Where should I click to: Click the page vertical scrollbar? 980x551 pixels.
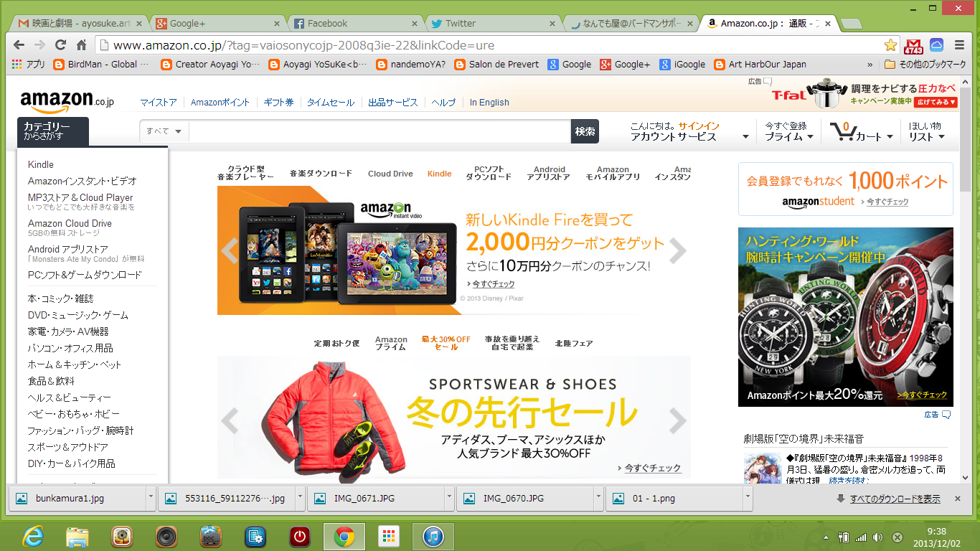pos(965,140)
